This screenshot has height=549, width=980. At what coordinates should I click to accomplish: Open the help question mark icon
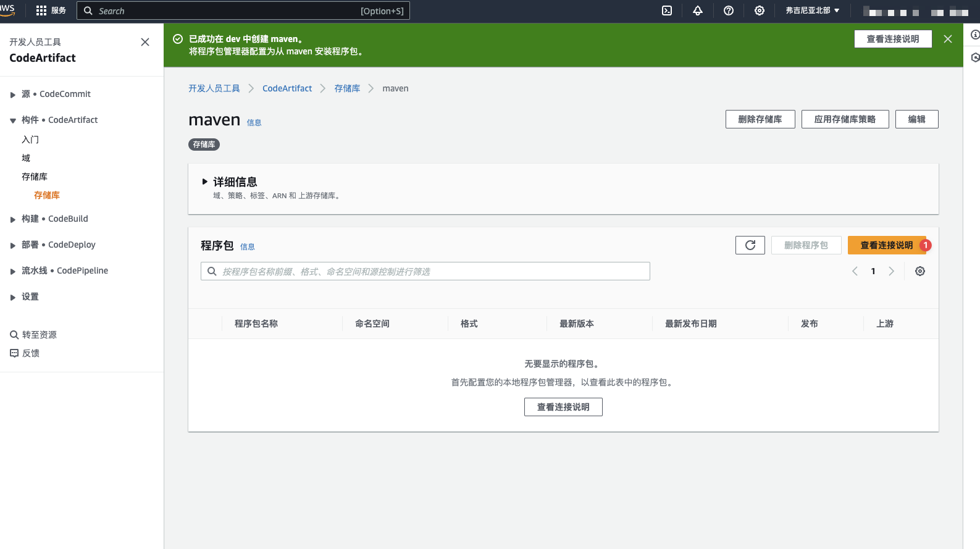pyautogui.click(x=729, y=10)
